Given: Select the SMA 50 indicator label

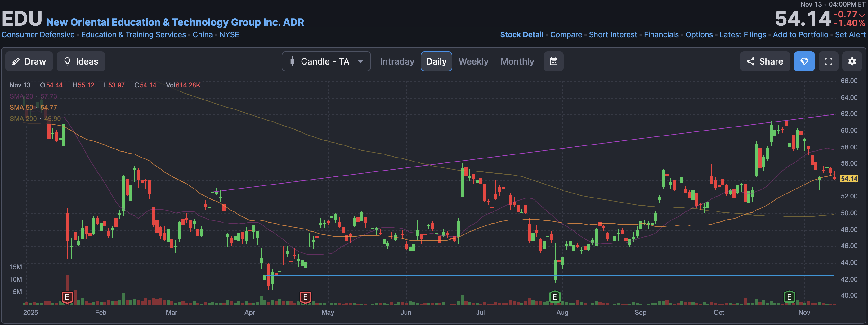Looking at the screenshot, I should [34, 107].
